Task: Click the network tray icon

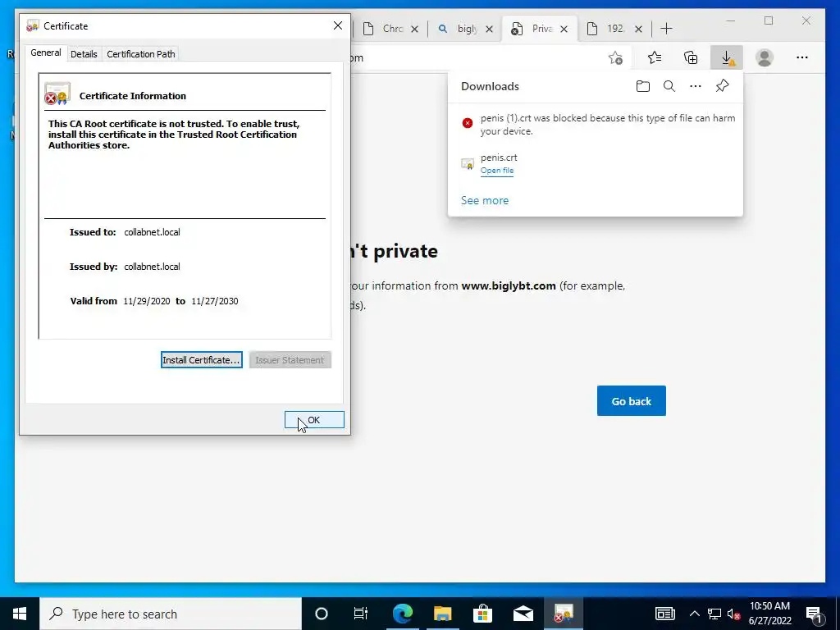Action: [x=714, y=614]
